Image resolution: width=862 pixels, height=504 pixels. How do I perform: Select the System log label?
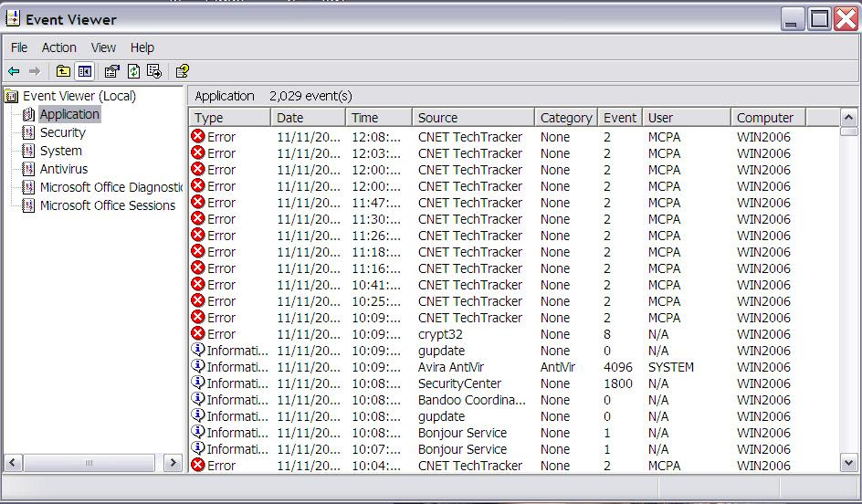coord(61,151)
